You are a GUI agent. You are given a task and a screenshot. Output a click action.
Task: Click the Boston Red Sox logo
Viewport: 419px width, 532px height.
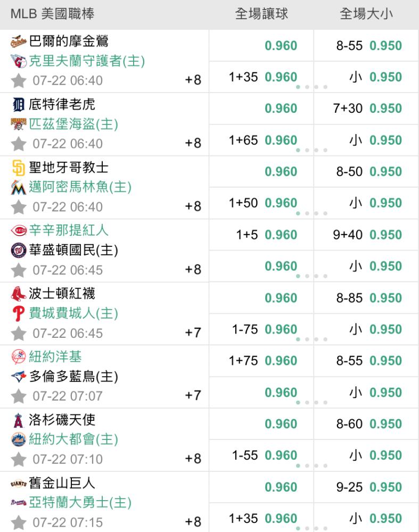(18, 294)
